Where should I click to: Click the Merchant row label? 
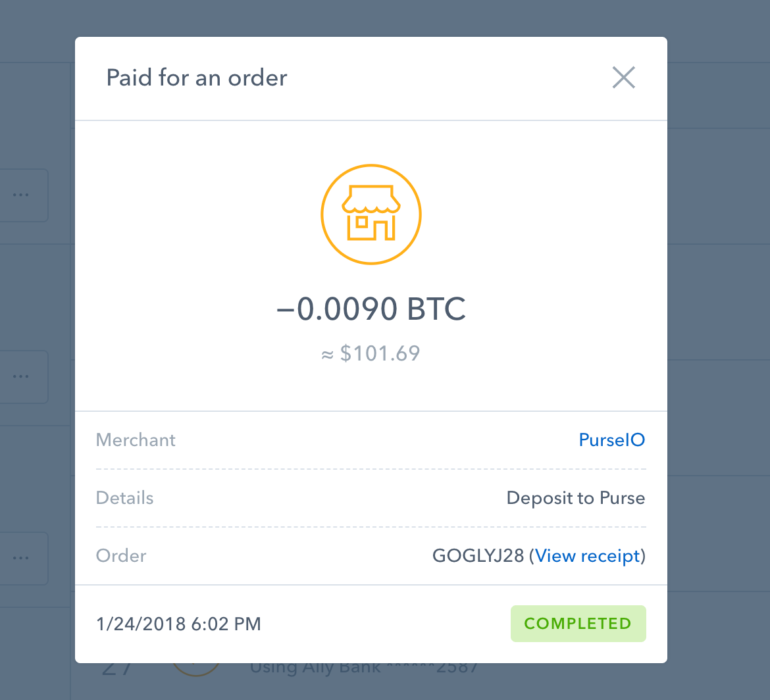tap(136, 439)
